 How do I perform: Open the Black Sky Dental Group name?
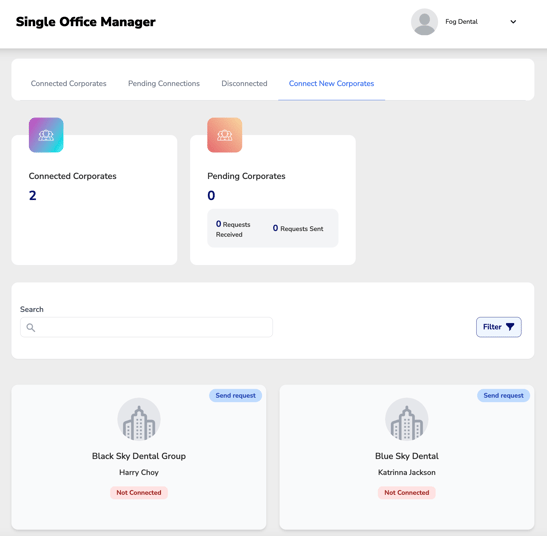139,456
